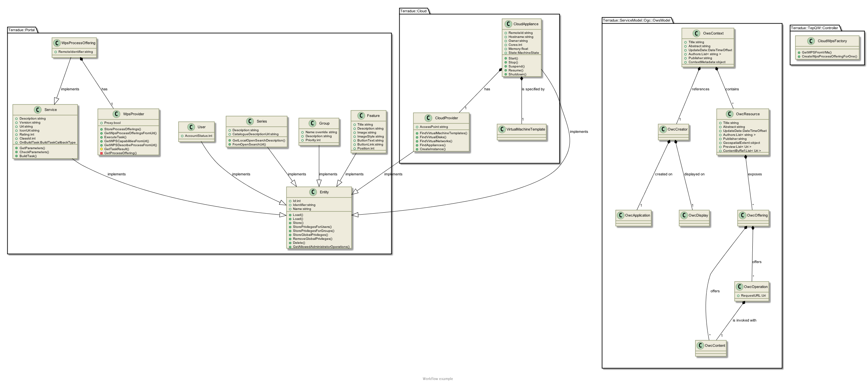Click the FindVirtualMachineTemplates() method in CloudProvider
The height and width of the screenshot is (384, 868).
coord(443,134)
